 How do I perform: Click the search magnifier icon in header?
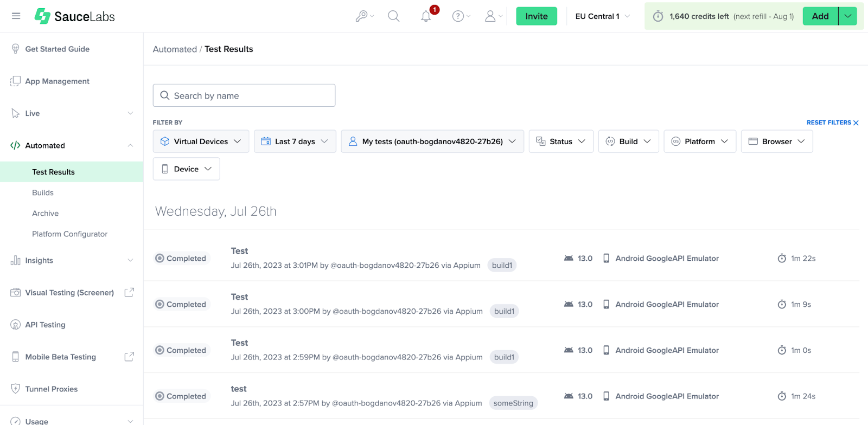[394, 16]
